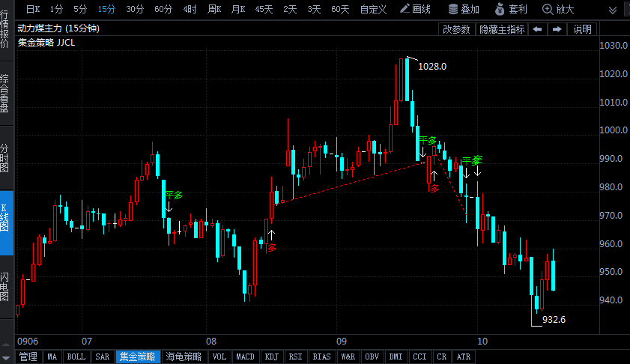The width and height of the screenshot is (630, 364).
Task: Select the KDJ indicator
Action: click(x=272, y=357)
